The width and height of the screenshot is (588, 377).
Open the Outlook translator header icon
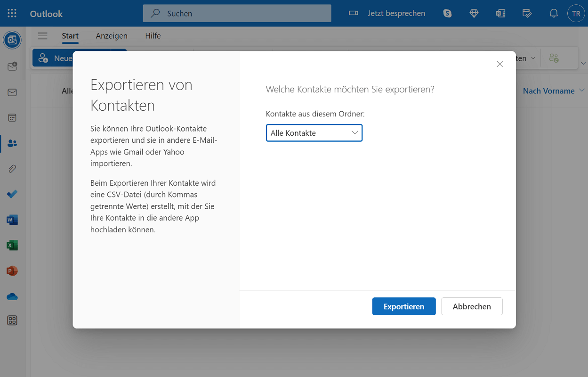coord(501,13)
